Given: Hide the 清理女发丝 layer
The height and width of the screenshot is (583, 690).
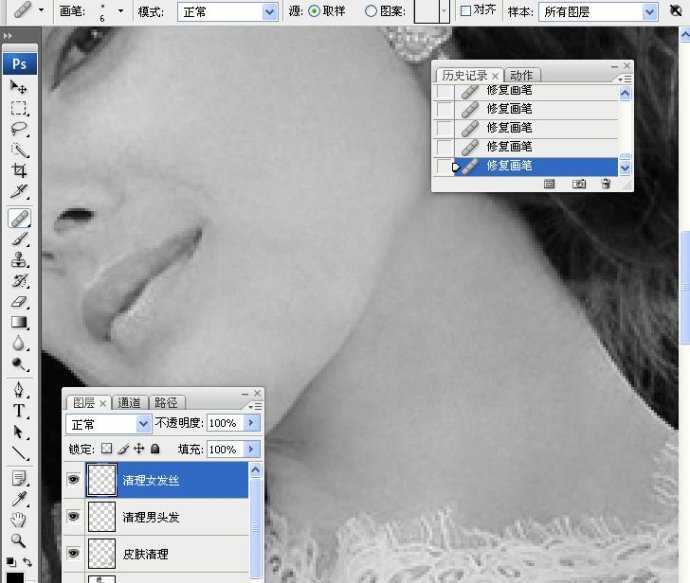Looking at the screenshot, I should (x=73, y=479).
